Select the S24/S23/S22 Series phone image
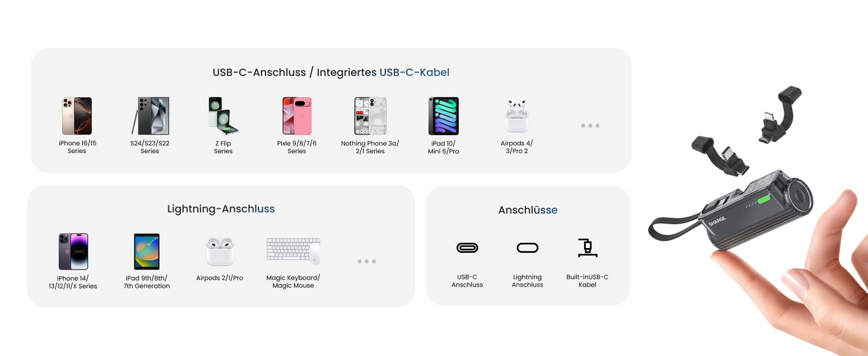This screenshot has height=356, width=868. [x=150, y=116]
